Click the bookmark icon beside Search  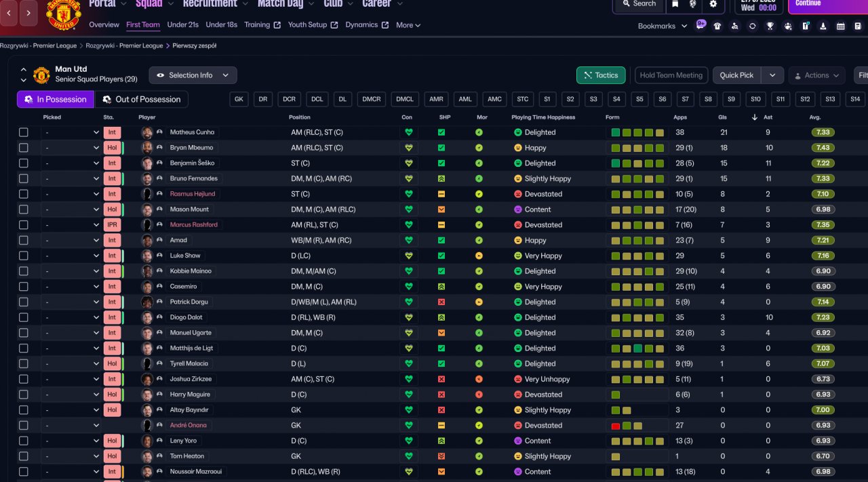(x=675, y=4)
